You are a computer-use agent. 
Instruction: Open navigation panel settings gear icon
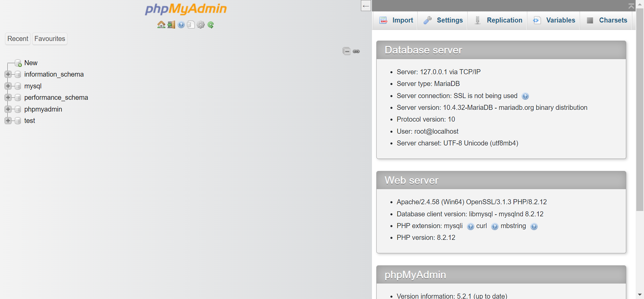[201, 25]
